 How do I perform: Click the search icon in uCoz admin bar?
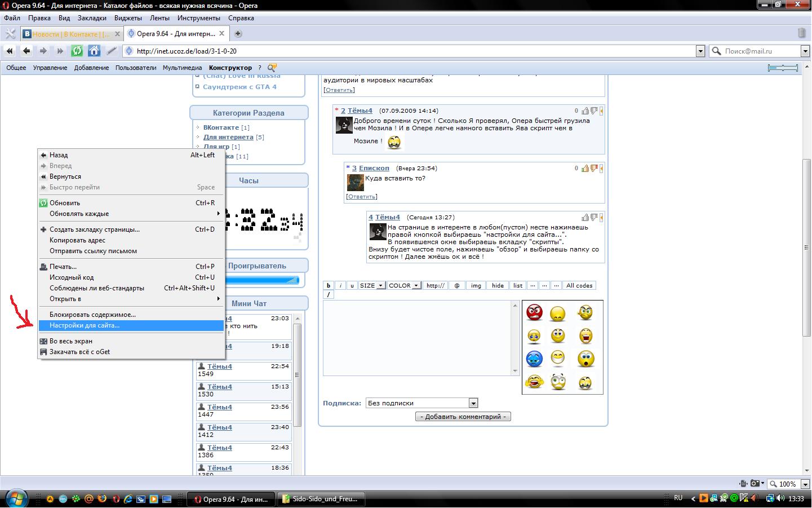coord(273,68)
